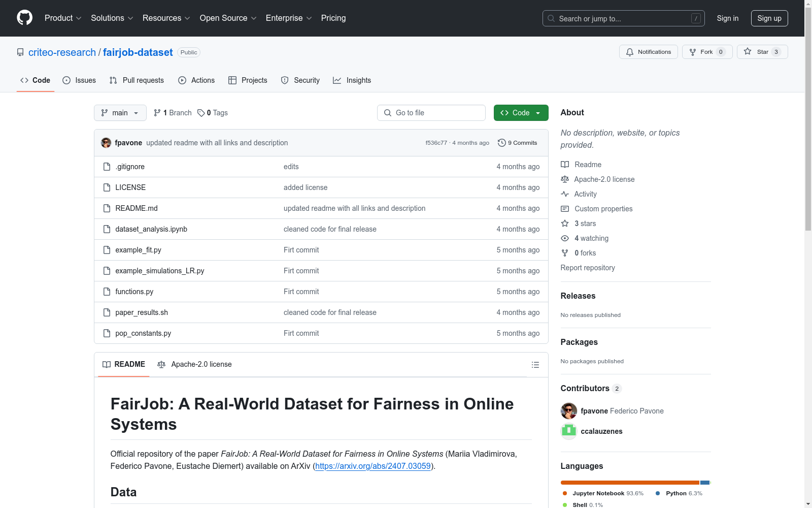Image resolution: width=812 pixels, height=508 pixels.
Task: Open the main branch selector dropdown
Action: click(120, 113)
